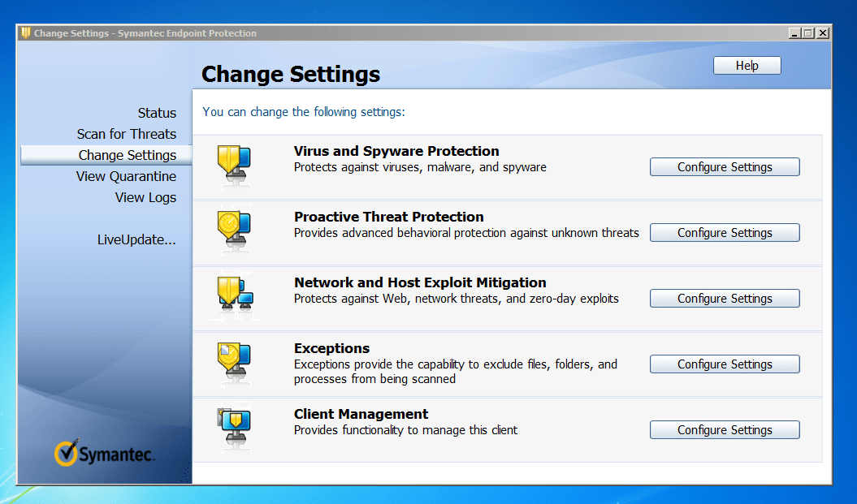Close the Symantec Endpoint Protection window
Screen dimensions: 857x504
823,33
